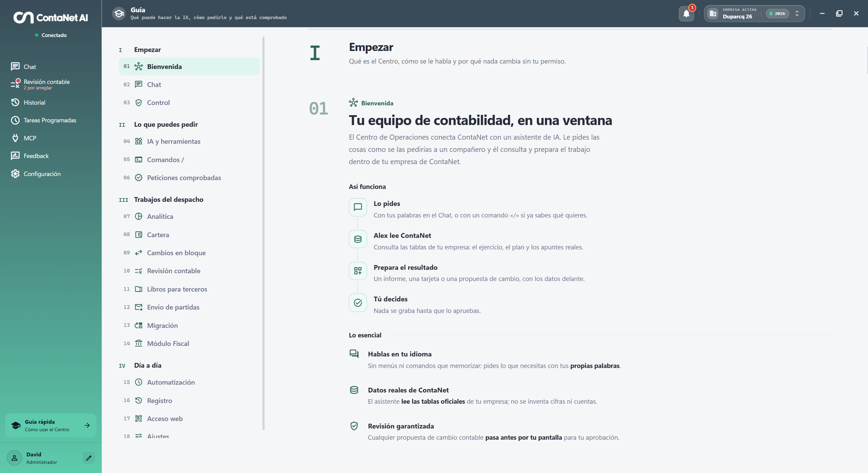
Task: Click the guide index scrollbar
Action: [x=264, y=233]
